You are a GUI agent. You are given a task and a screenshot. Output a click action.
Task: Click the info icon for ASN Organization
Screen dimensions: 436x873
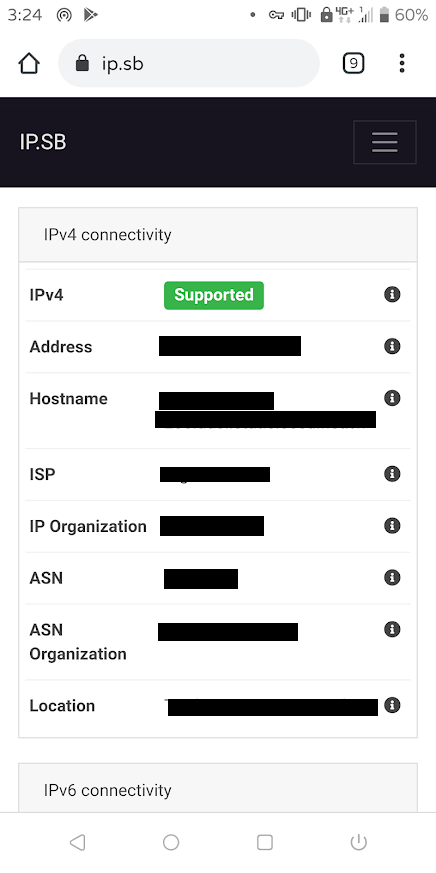tap(392, 629)
